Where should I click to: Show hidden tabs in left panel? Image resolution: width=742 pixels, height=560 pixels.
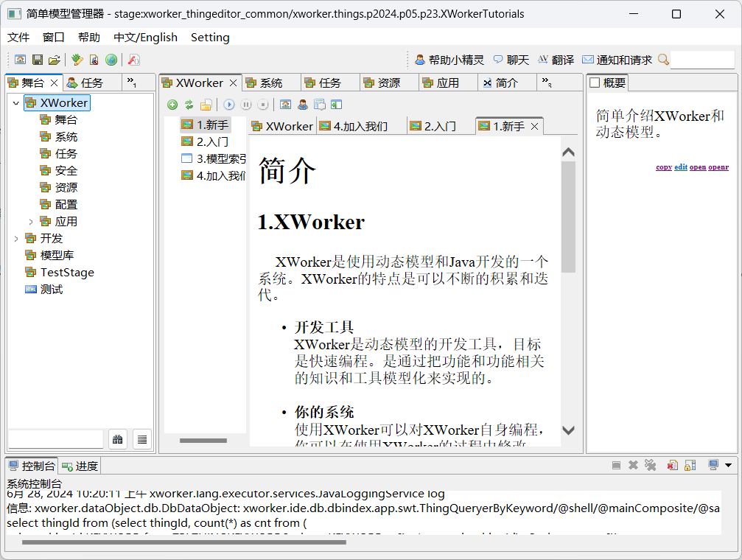(132, 83)
